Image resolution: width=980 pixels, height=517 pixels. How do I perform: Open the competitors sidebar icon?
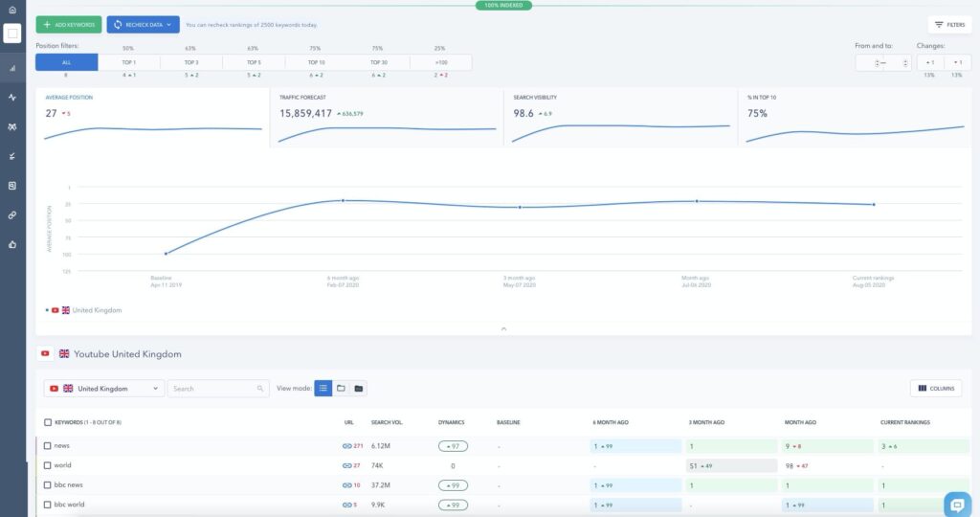pos(11,127)
